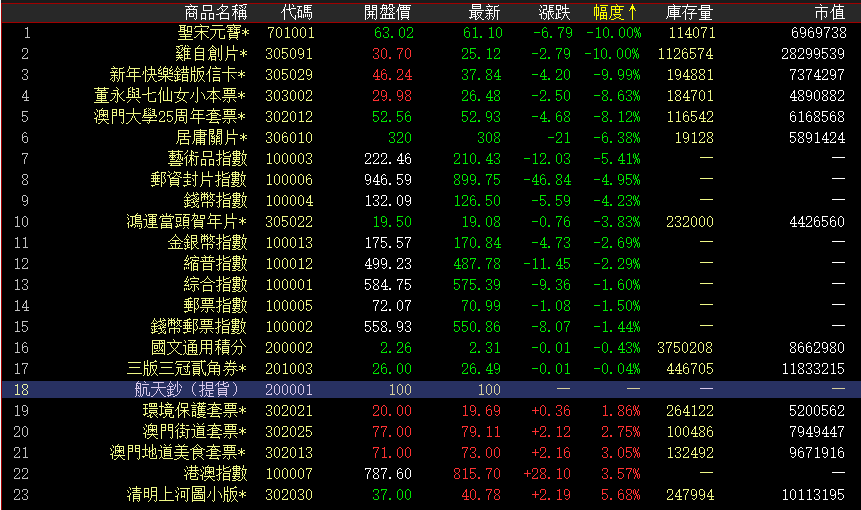This screenshot has width=861, height=510.
Task: Click code 302030
Action: (x=289, y=495)
